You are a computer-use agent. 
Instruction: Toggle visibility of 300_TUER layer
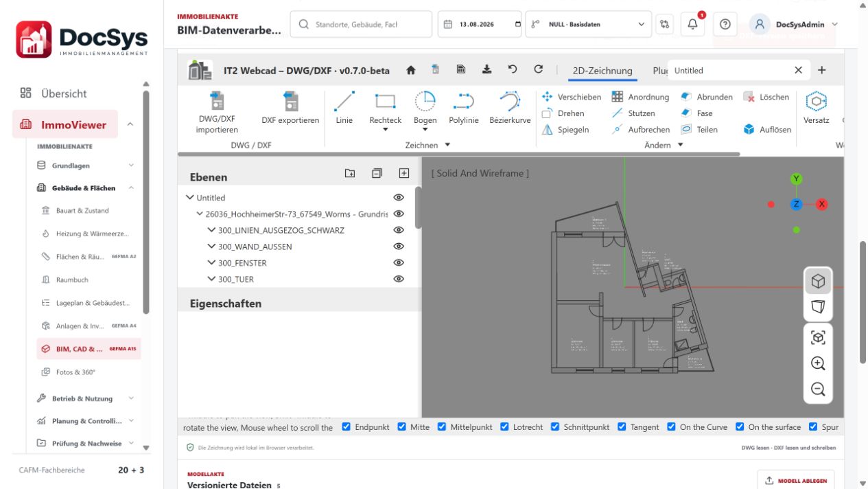pyautogui.click(x=399, y=280)
